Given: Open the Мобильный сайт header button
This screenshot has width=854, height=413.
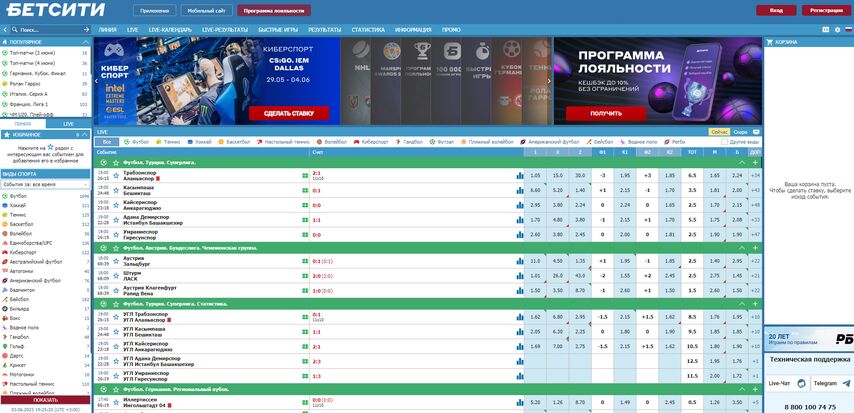Looking at the screenshot, I should coord(206,10).
